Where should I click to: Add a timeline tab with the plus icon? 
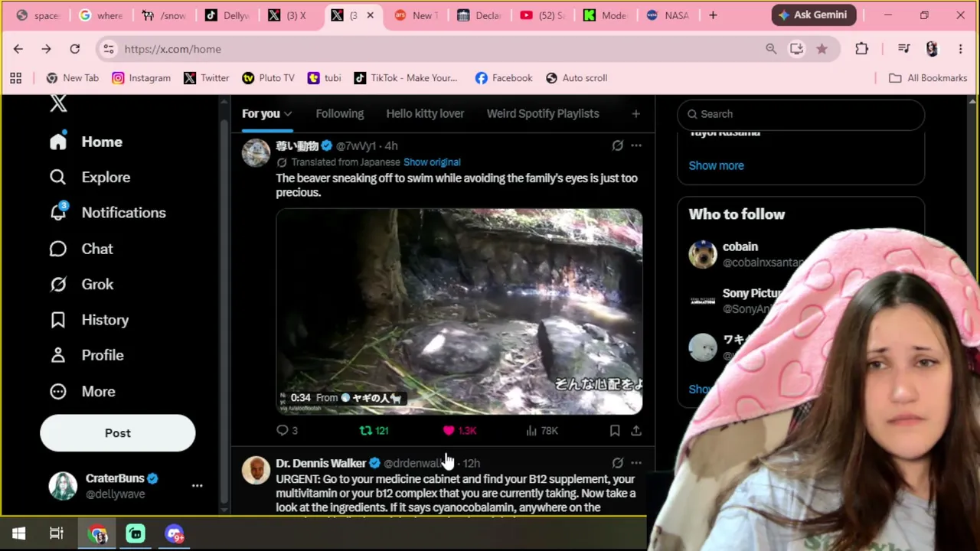(635, 114)
